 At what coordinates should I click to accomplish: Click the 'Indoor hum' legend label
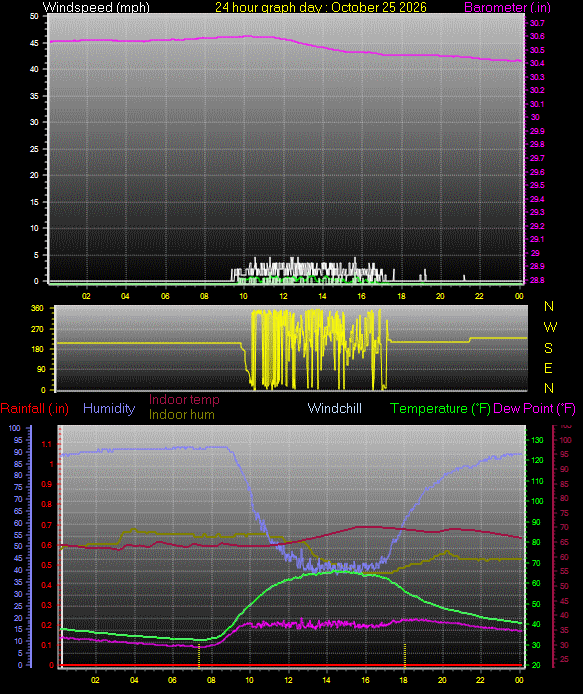(x=182, y=414)
